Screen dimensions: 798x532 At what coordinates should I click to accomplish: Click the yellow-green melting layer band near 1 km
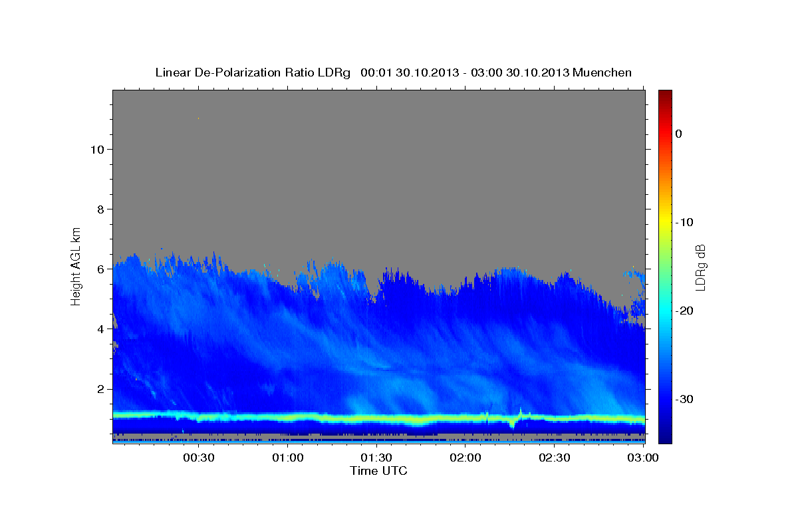[379, 418]
